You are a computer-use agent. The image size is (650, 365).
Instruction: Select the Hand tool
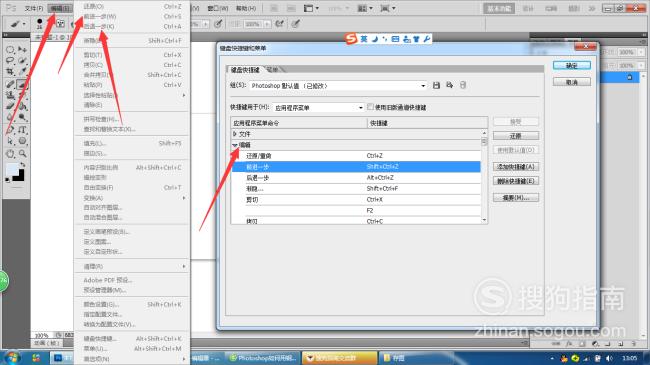coord(10,154)
